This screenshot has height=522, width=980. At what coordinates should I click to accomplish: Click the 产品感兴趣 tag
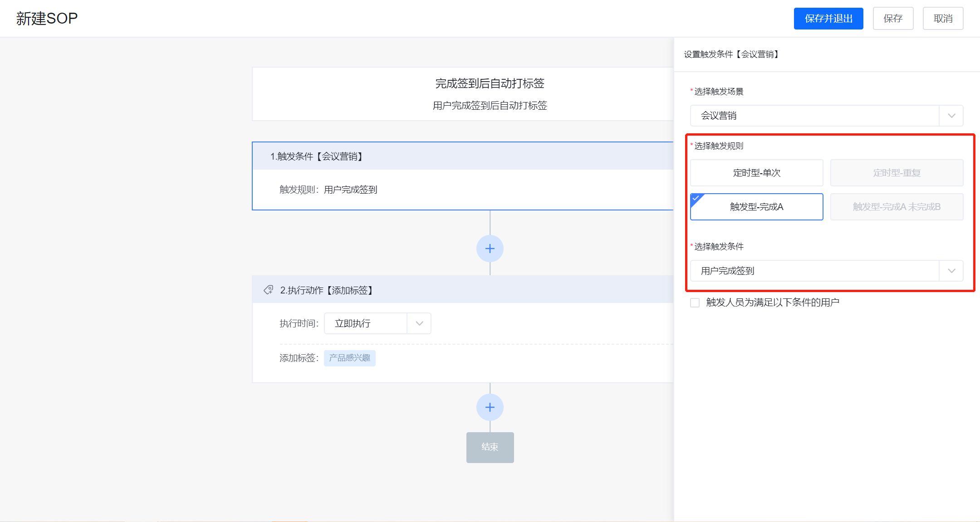[x=349, y=358]
